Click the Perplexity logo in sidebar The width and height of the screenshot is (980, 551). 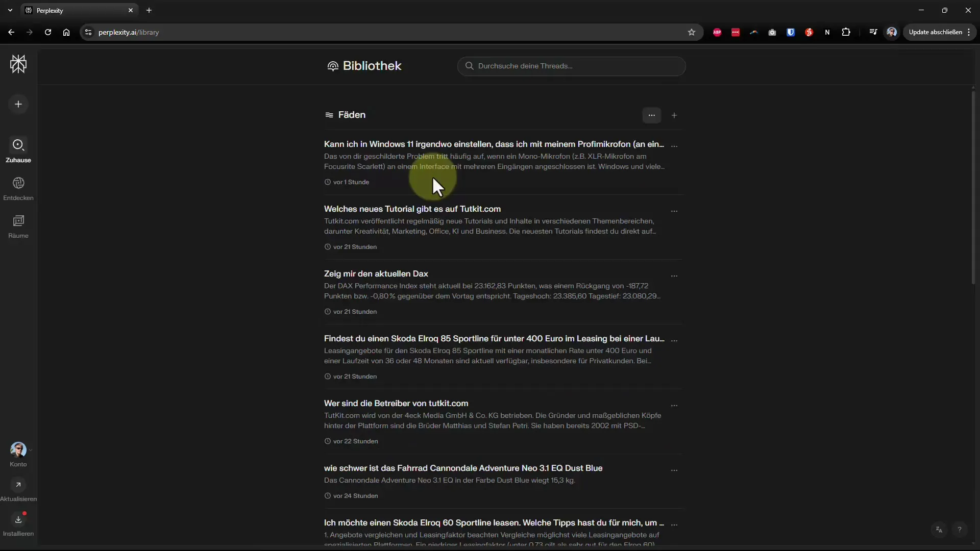tap(18, 64)
